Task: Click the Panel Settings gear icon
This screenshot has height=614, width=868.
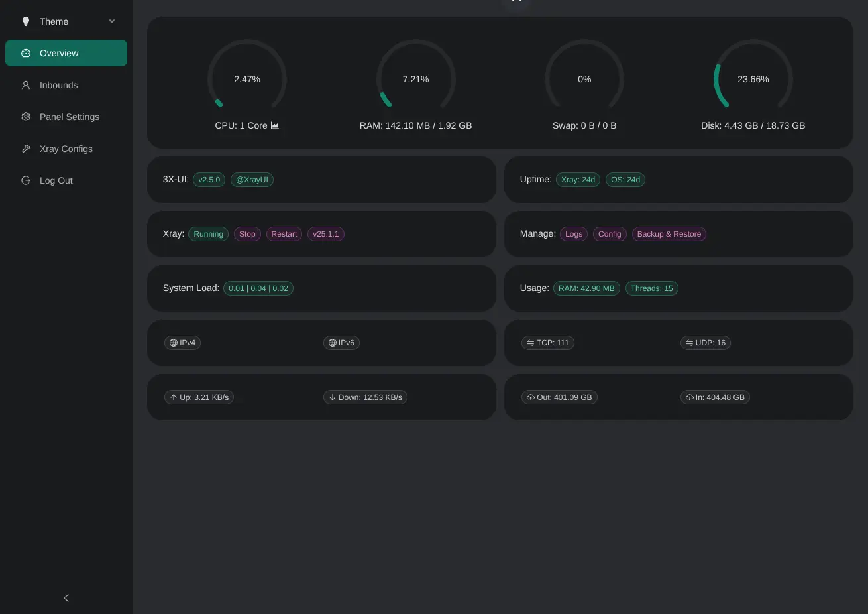Action: pyautogui.click(x=26, y=117)
